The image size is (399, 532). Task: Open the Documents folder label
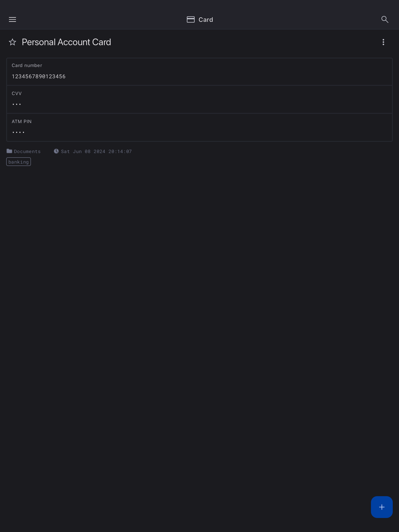tap(27, 151)
